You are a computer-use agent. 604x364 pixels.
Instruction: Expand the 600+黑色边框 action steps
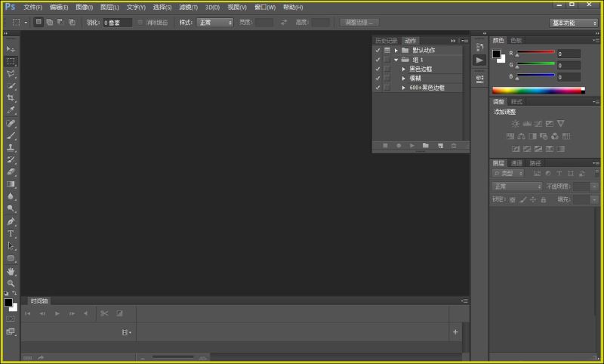(x=404, y=88)
